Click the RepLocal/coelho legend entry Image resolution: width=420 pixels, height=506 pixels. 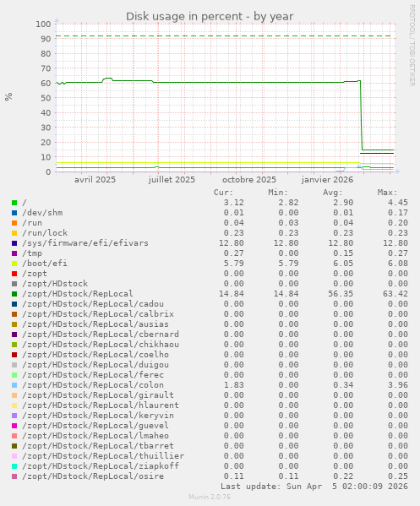95,355
